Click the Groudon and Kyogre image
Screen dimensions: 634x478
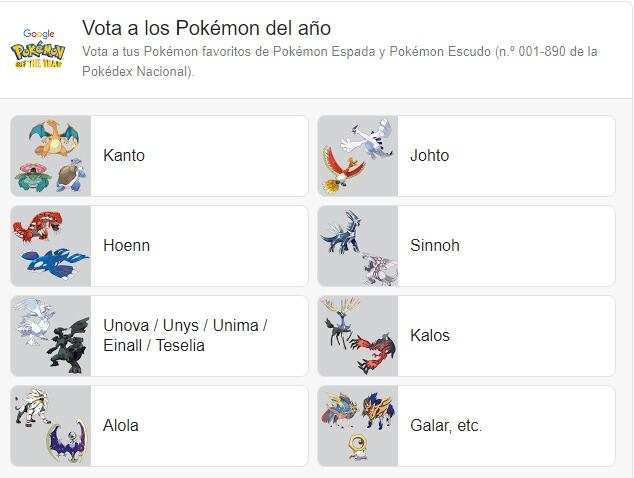(x=51, y=246)
